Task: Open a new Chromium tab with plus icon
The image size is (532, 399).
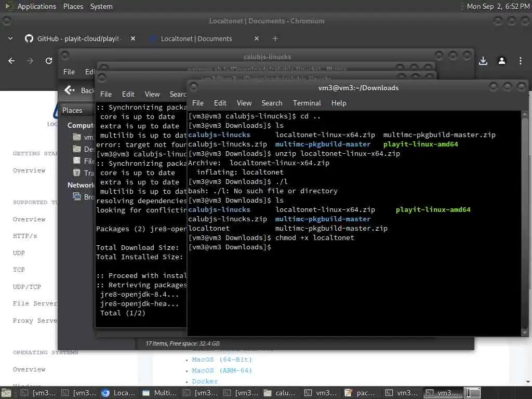Action: pos(275,38)
